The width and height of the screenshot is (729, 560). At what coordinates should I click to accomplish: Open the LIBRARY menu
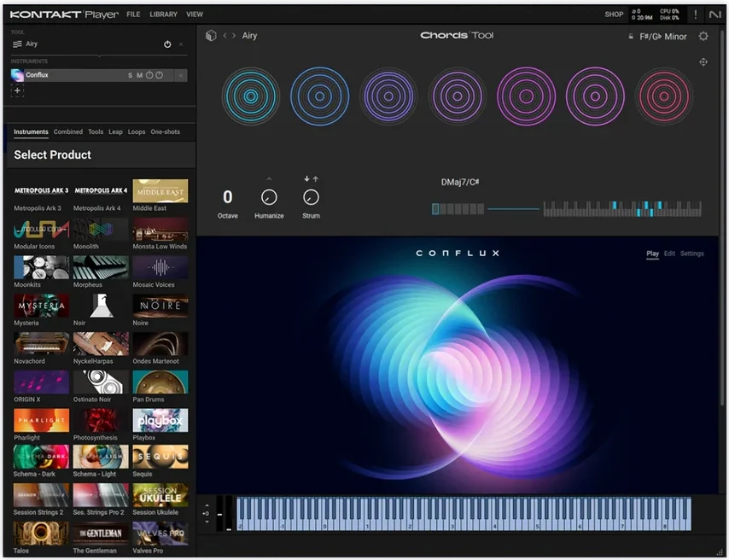pos(163,15)
